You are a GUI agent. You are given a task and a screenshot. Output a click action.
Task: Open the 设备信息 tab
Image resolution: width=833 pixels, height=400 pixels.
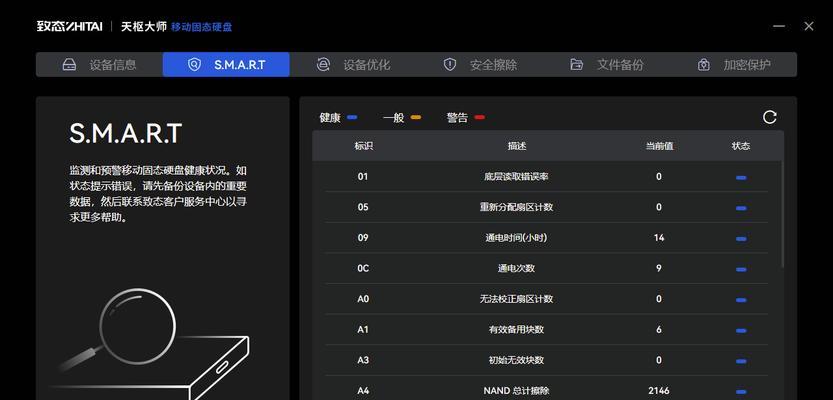click(99, 65)
